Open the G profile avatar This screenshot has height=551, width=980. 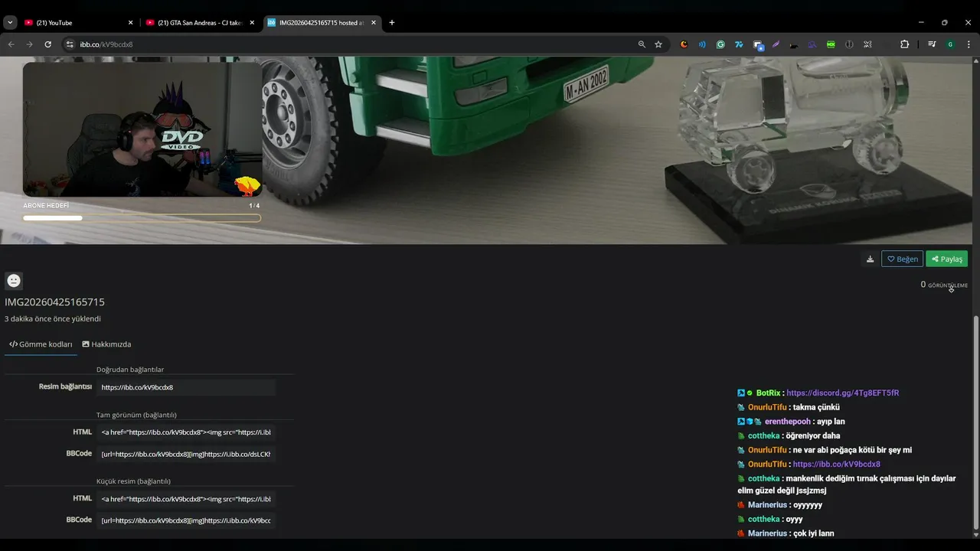(x=950, y=44)
